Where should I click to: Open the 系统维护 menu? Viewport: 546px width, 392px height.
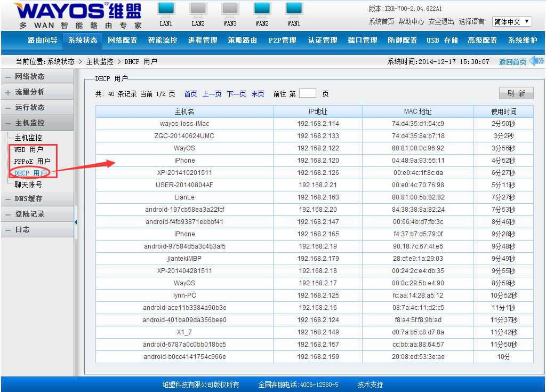523,40
